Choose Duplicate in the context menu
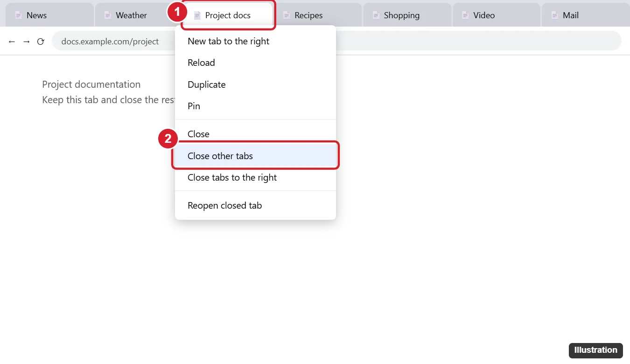 (255, 84)
